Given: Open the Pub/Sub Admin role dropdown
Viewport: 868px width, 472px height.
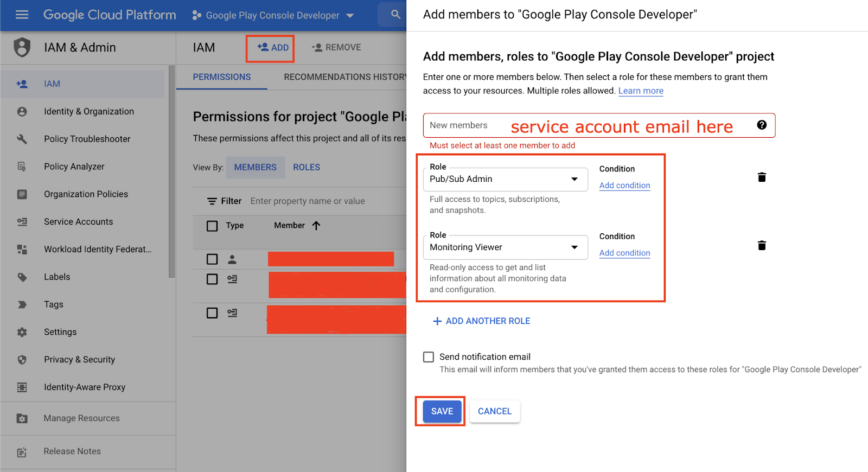Looking at the screenshot, I should tap(505, 179).
